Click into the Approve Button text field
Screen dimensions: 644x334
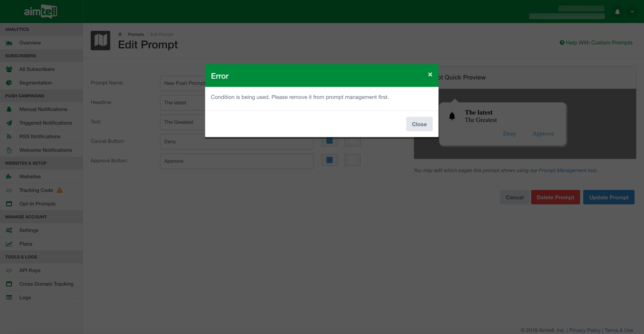point(237,161)
